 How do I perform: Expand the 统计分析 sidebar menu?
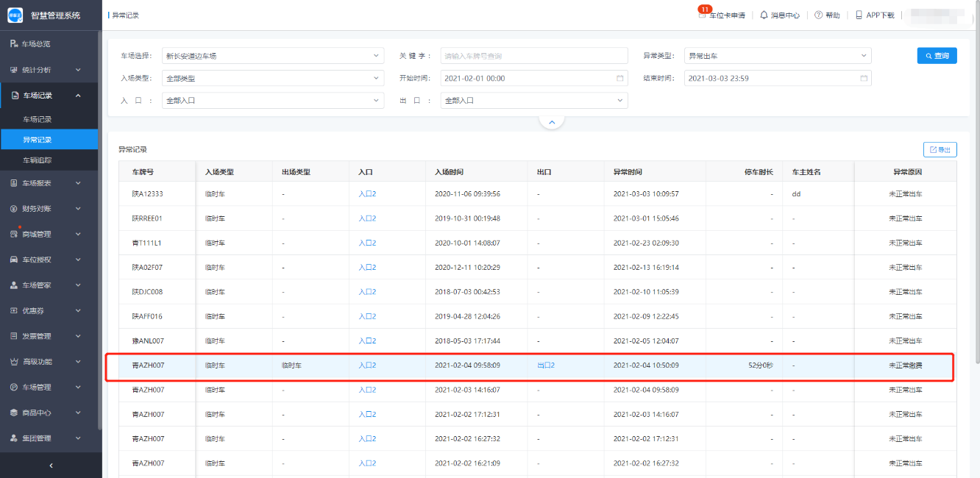coord(50,70)
